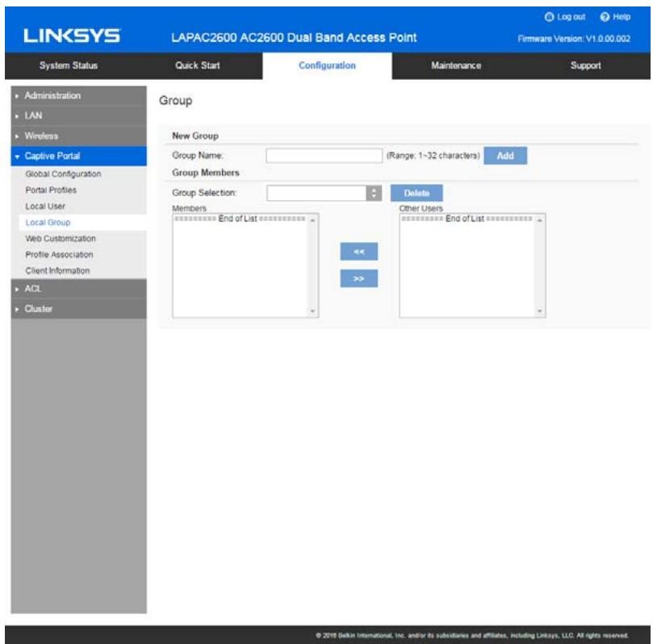This screenshot has width=653, height=644.
Task: Click the Help link text
Action: (x=622, y=17)
